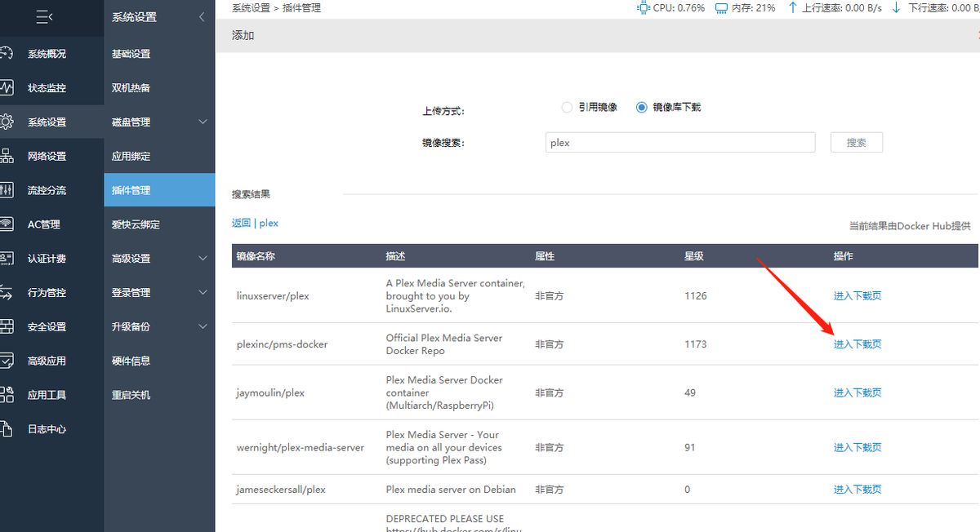
Task: Open the 硬件信息 submenu item
Action: tap(131, 361)
